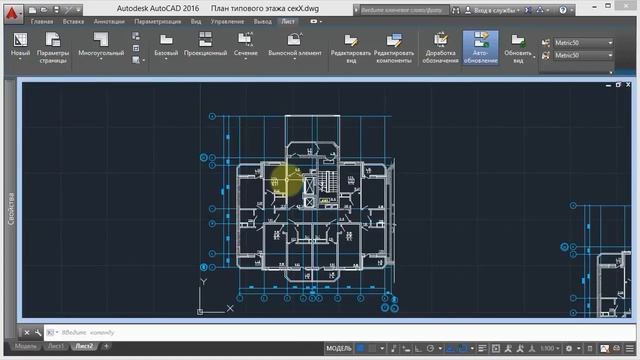This screenshot has width=640, height=360.
Task: Expand the Свойства properties side palette
Action: tap(11, 209)
